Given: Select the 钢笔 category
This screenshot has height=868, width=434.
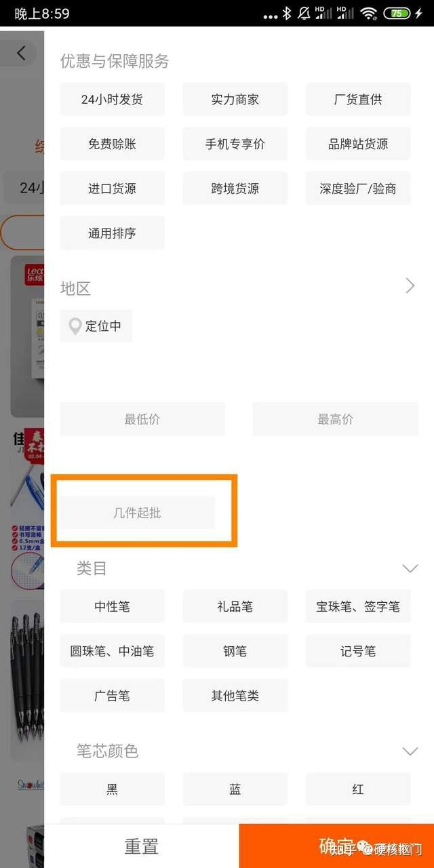Looking at the screenshot, I should (x=235, y=651).
